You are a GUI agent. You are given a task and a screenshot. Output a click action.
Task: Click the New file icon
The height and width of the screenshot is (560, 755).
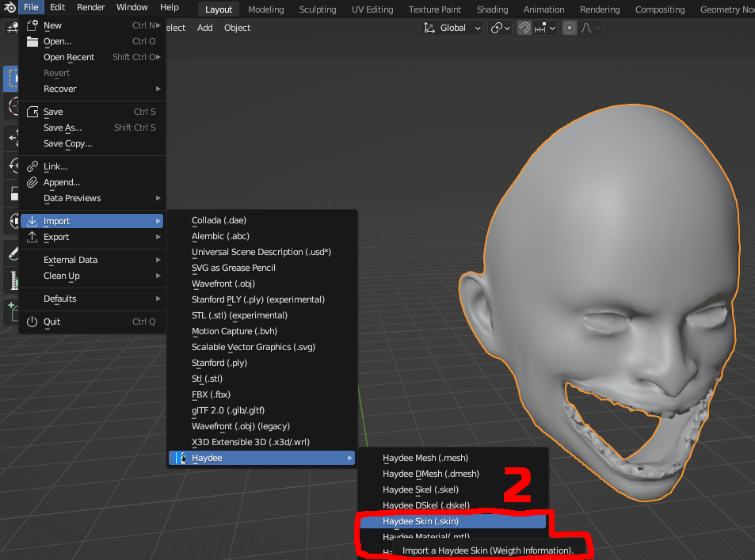32,25
